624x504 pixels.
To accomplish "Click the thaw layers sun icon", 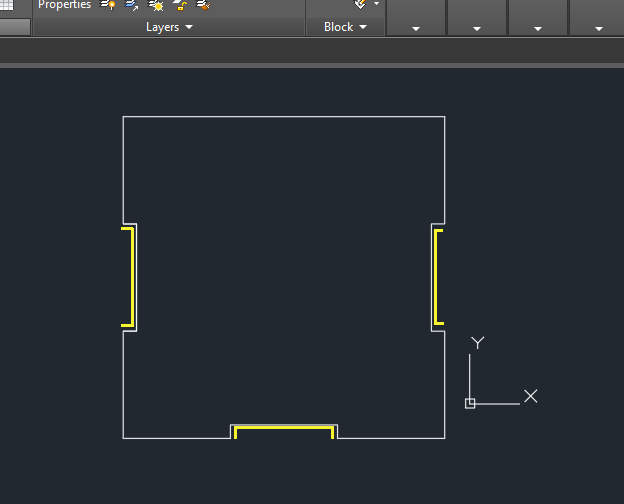I will point(156,5).
